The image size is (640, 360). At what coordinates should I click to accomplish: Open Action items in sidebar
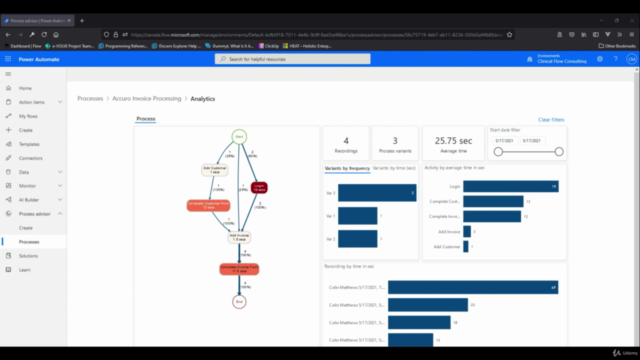[x=33, y=102]
